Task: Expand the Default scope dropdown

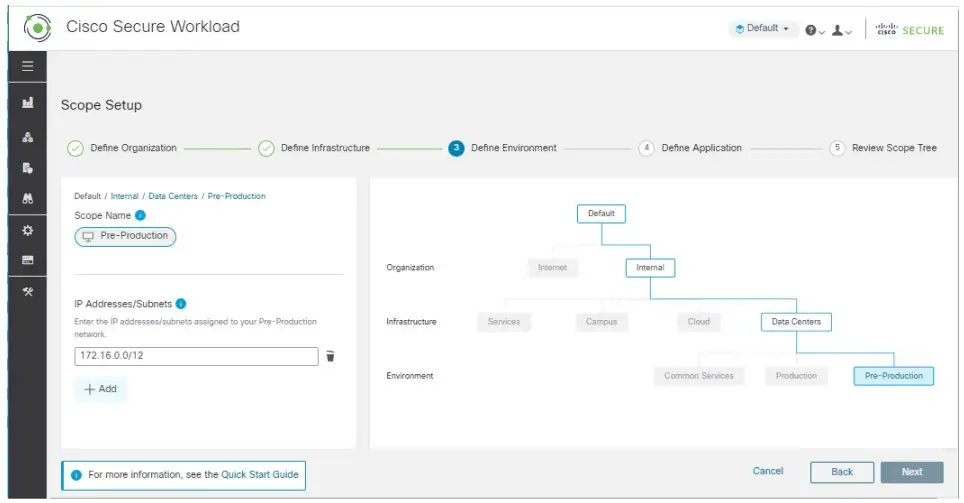Action: click(761, 29)
